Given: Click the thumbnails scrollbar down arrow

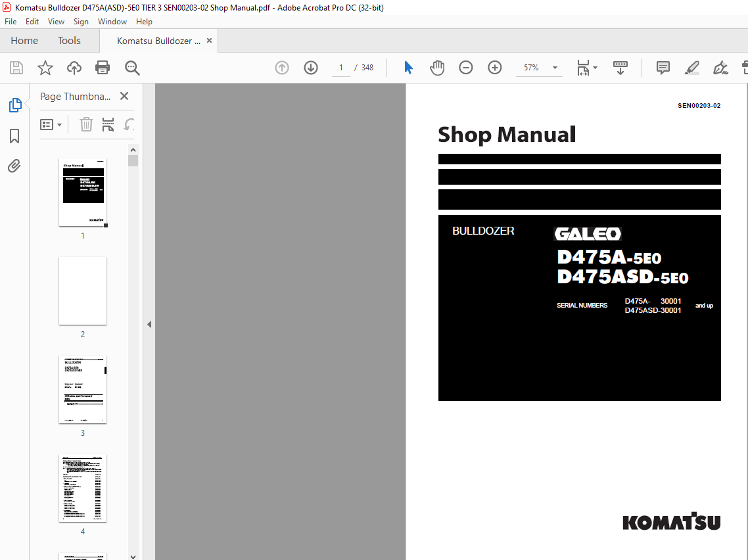Looking at the screenshot, I should pyautogui.click(x=133, y=556).
